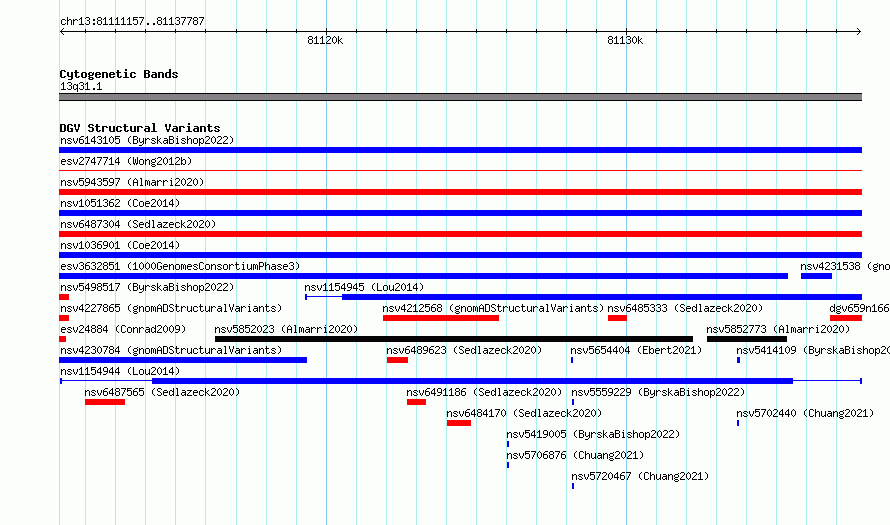
Task: Click the red bar under nsv6485333
Action: coord(617,318)
